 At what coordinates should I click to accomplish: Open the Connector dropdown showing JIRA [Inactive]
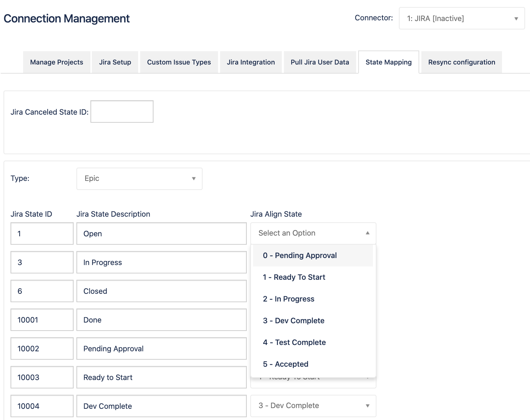point(462,18)
